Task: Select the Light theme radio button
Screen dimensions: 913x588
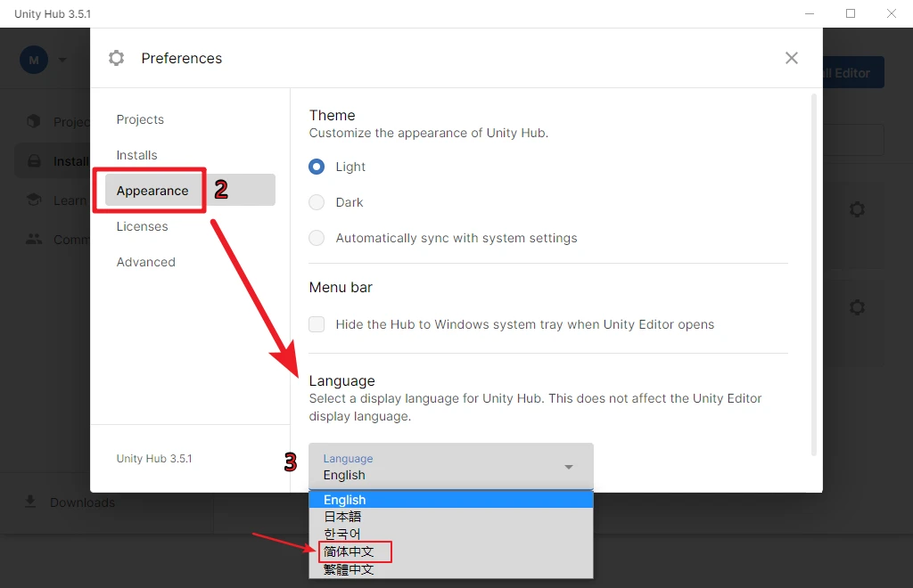Action: click(x=317, y=167)
